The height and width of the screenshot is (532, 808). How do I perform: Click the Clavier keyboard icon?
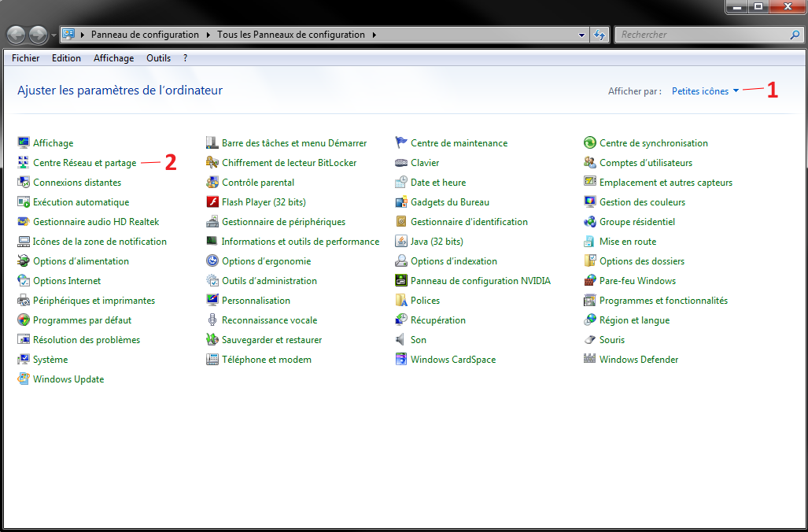[401, 162]
